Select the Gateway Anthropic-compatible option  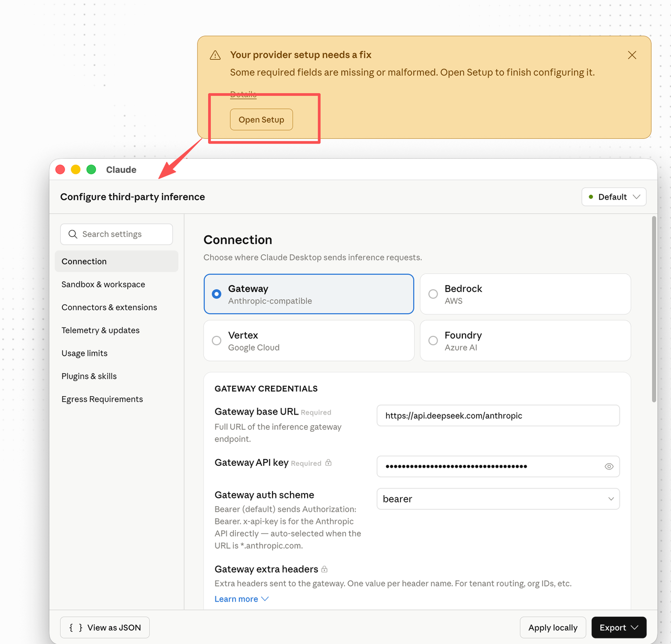[309, 294]
